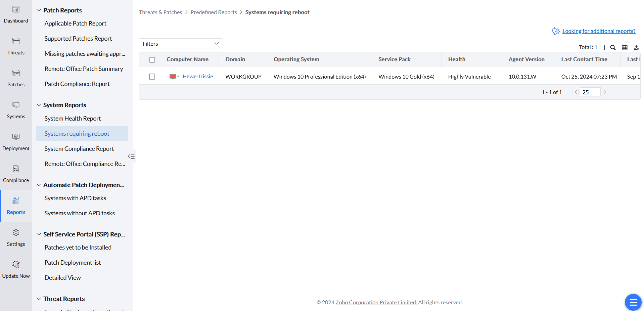Collapse the Automate Patch Deployment group
This screenshot has height=311, width=644.
coord(39,185)
